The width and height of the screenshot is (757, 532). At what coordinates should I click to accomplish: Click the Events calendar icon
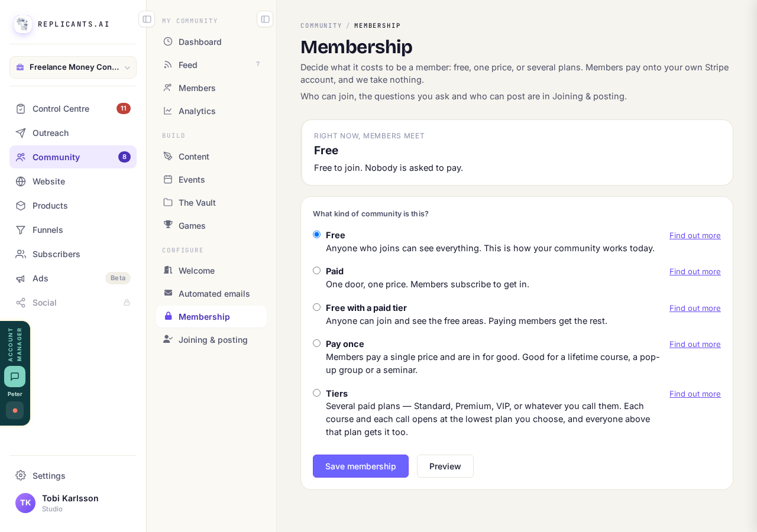point(168,179)
